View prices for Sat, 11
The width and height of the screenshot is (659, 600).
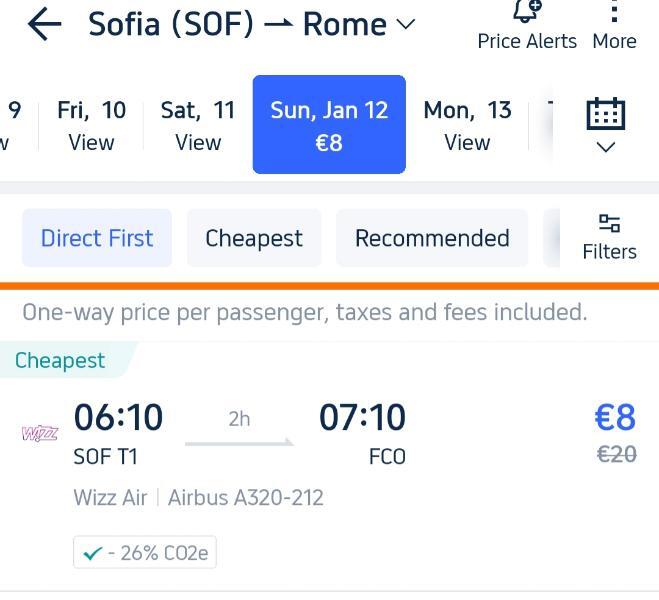click(198, 125)
